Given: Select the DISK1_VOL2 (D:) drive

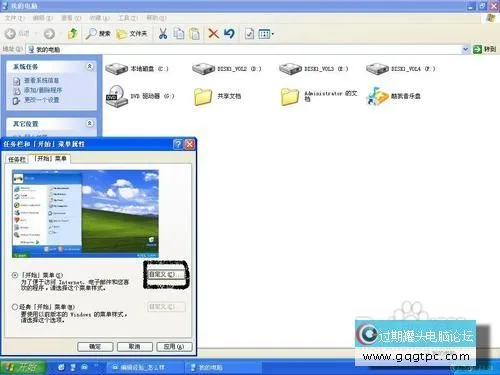Looking at the screenshot, I should tap(227, 69).
